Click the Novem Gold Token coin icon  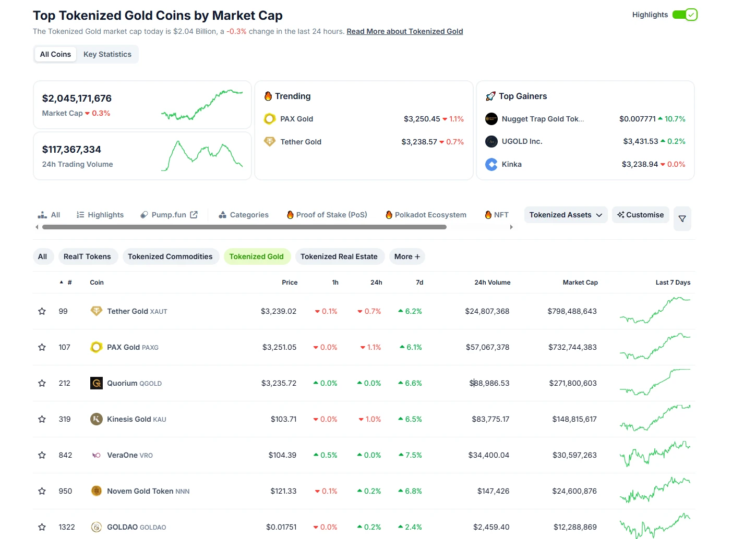[97, 491]
